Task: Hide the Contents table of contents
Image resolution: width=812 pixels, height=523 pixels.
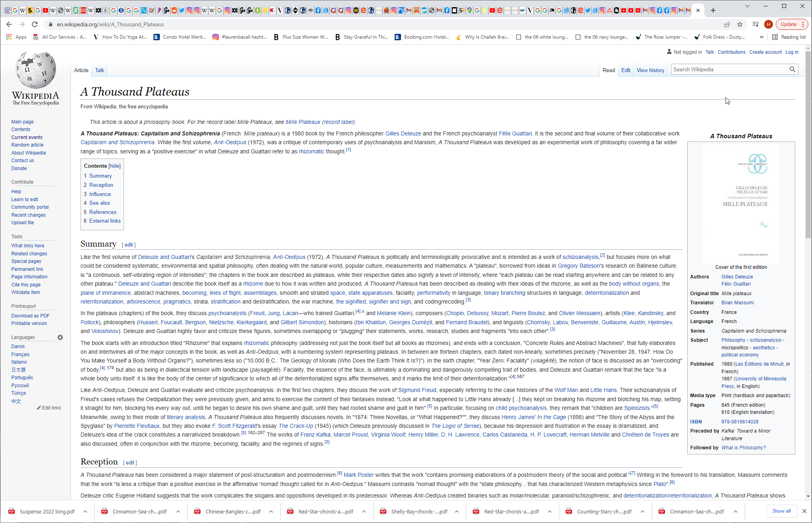Action: click(x=114, y=166)
